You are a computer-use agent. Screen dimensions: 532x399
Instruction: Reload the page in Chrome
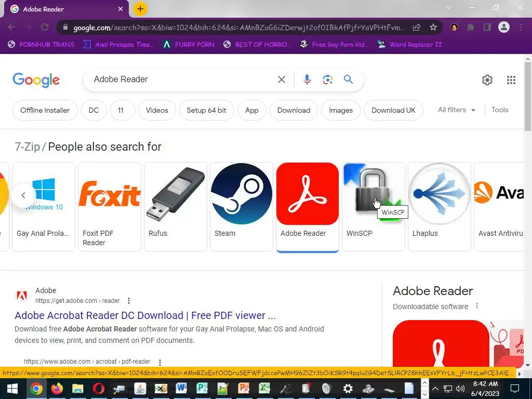coord(45,27)
